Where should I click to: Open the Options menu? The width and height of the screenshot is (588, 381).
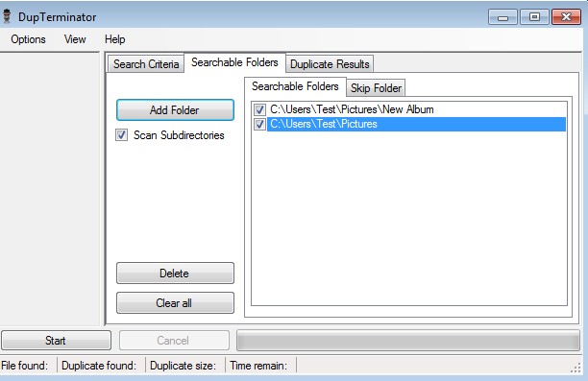(28, 39)
